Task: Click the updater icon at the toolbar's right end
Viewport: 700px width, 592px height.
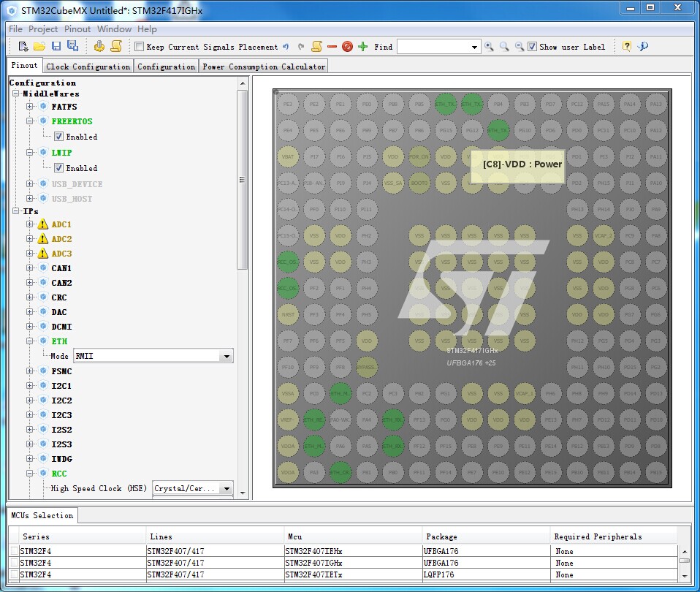Action: (x=643, y=47)
